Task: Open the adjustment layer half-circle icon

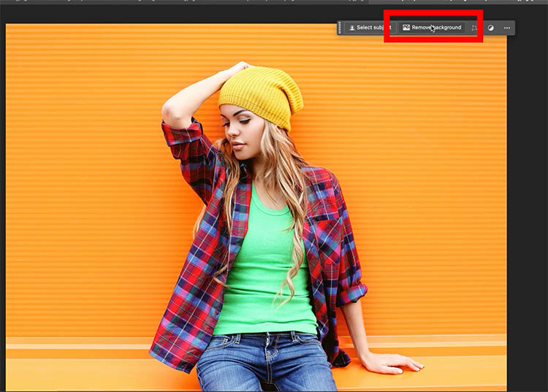Action: (491, 28)
